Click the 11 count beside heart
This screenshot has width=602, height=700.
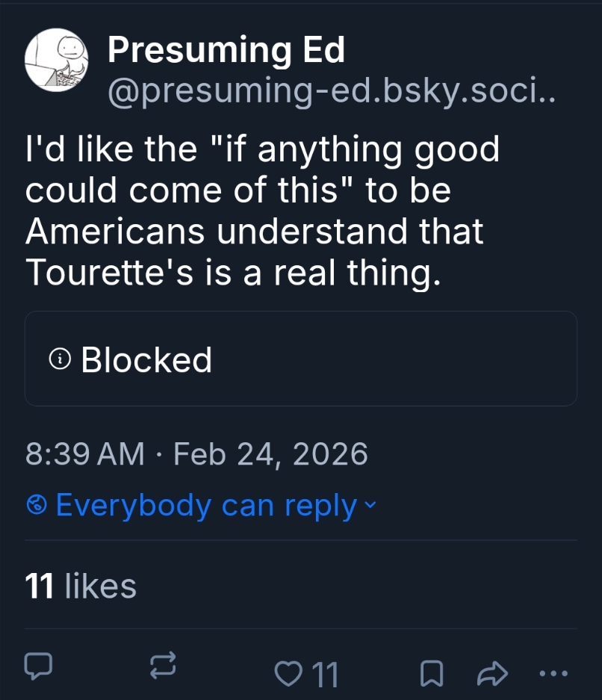click(x=323, y=675)
